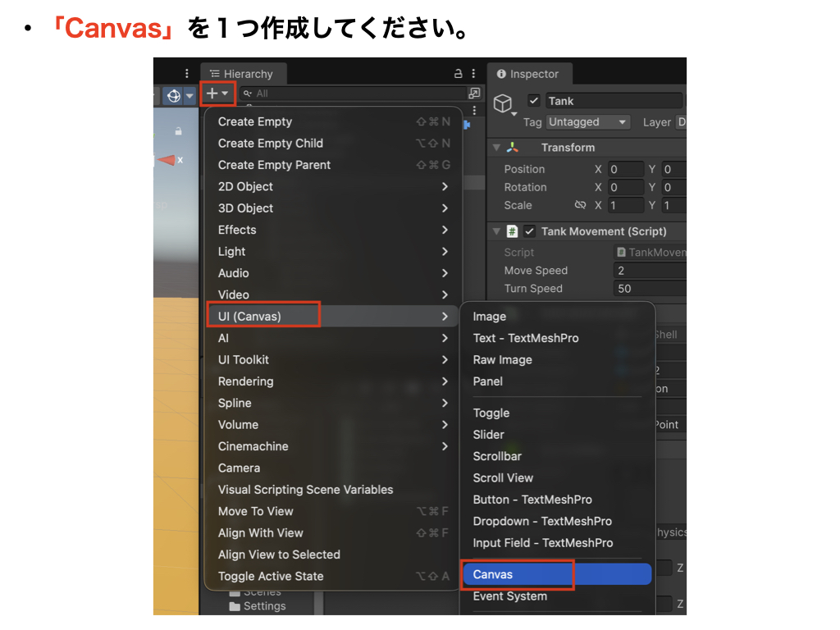The width and height of the screenshot is (840, 630).
Task: Switch to the Inspector tab
Action: click(x=528, y=74)
